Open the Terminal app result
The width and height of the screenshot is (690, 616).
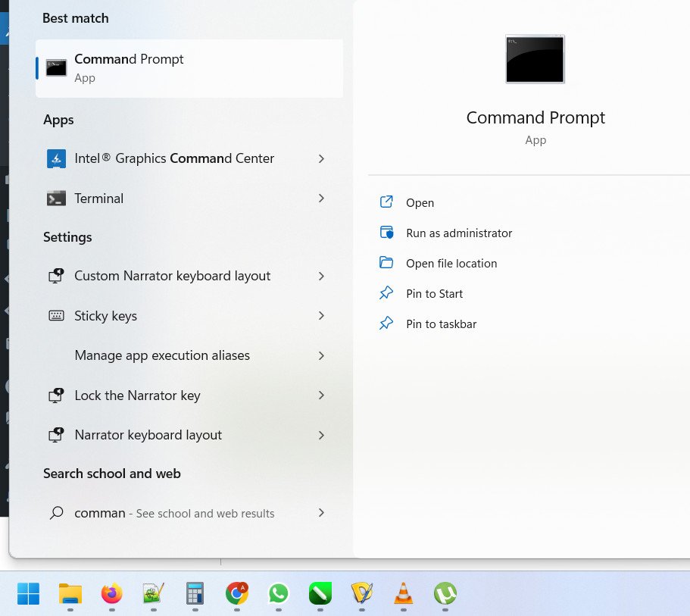98,199
